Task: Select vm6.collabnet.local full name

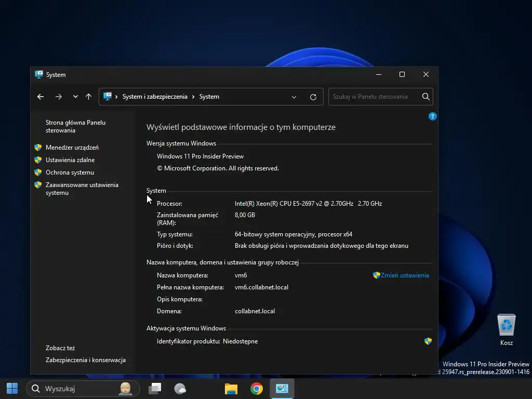Action: point(261,287)
